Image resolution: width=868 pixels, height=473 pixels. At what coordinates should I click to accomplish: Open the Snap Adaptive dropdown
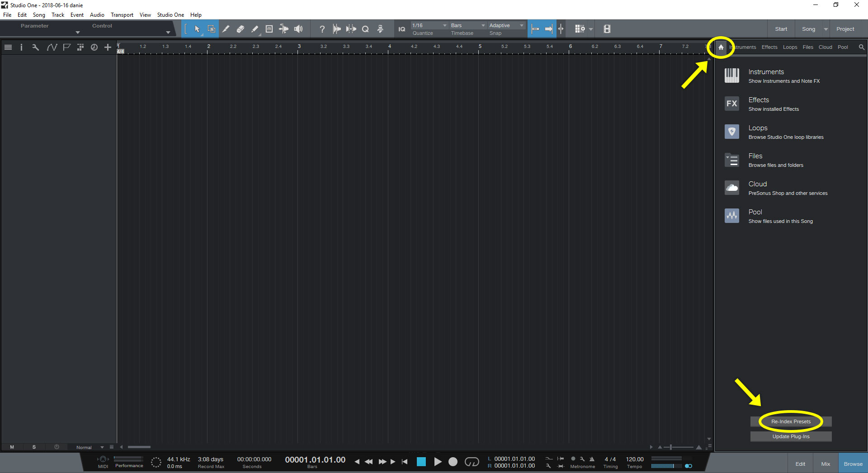pos(506,25)
